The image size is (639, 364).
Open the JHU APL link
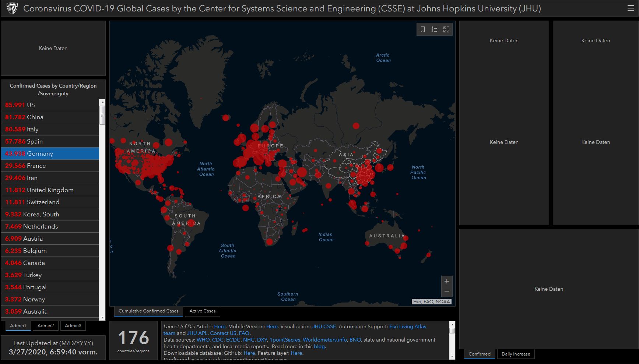pos(197,333)
